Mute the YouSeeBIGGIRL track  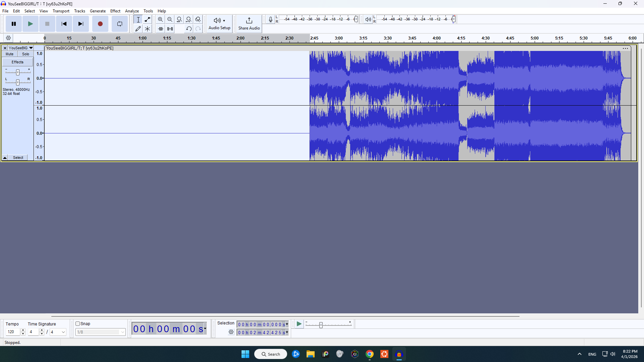[9, 54]
